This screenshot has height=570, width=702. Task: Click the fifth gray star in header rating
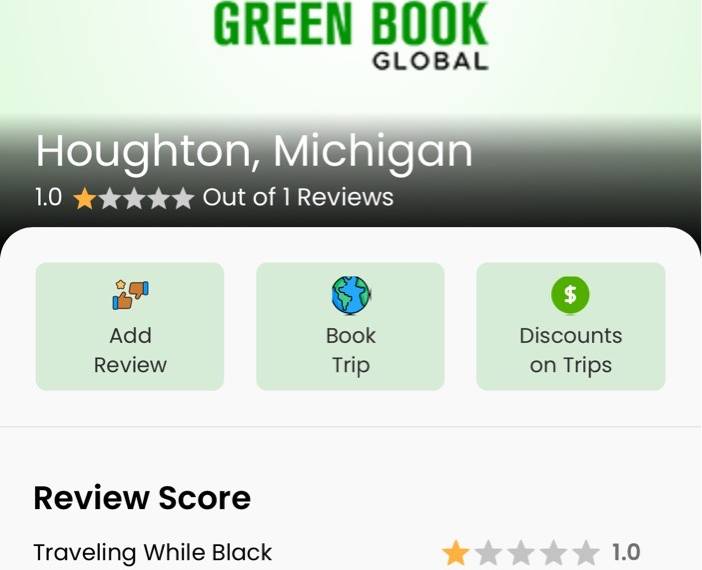(183, 198)
